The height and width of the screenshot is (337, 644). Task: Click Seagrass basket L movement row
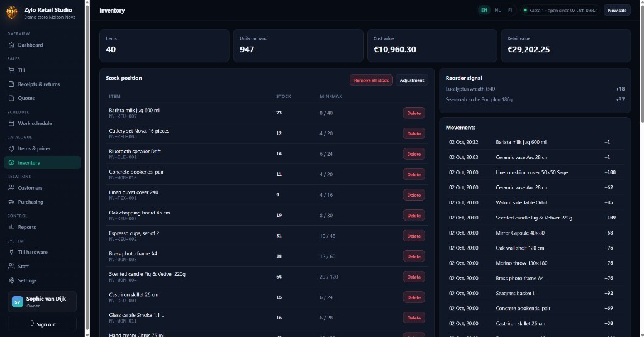[x=535, y=293]
